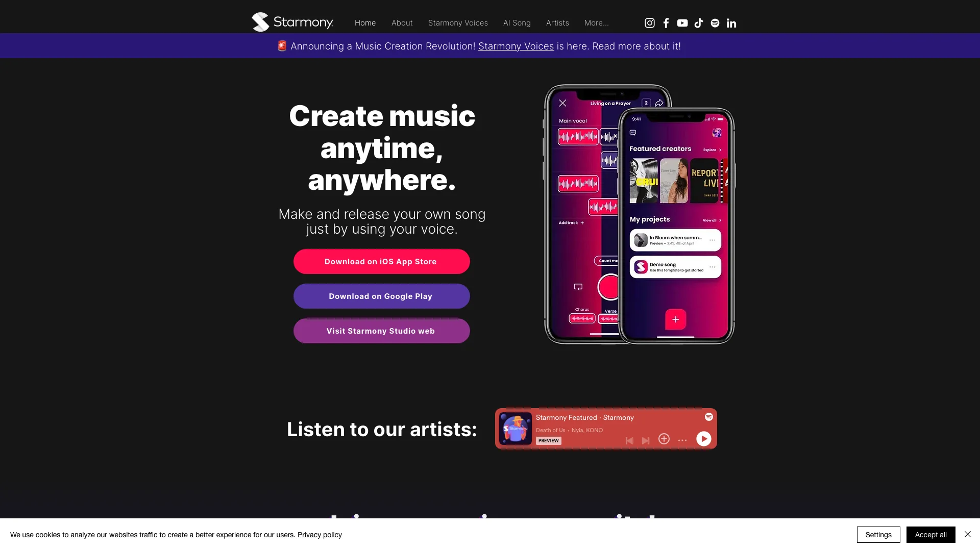This screenshot has width=980, height=551.
Task: Click the add track plus button
Action: [x=583, y=223]
